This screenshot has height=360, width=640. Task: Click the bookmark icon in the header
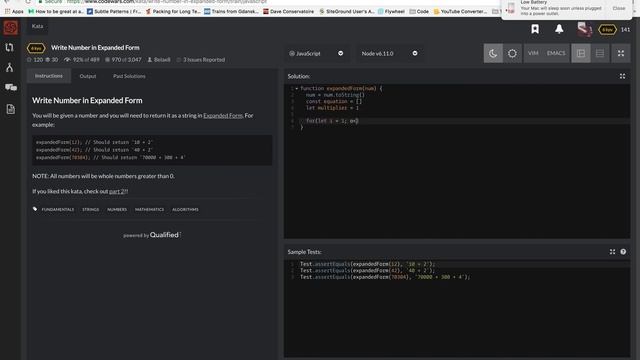tap(535, 29)
